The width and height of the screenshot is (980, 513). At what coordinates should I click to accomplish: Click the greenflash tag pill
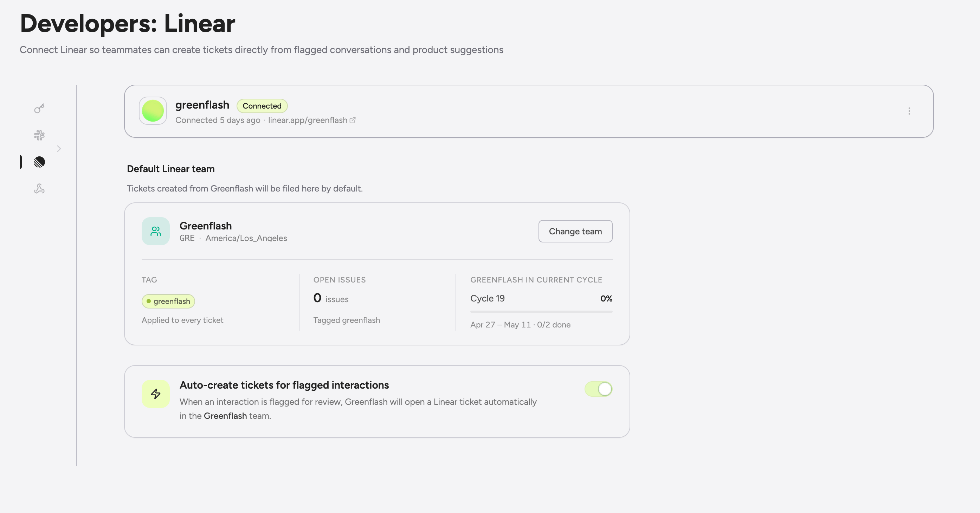168,301
